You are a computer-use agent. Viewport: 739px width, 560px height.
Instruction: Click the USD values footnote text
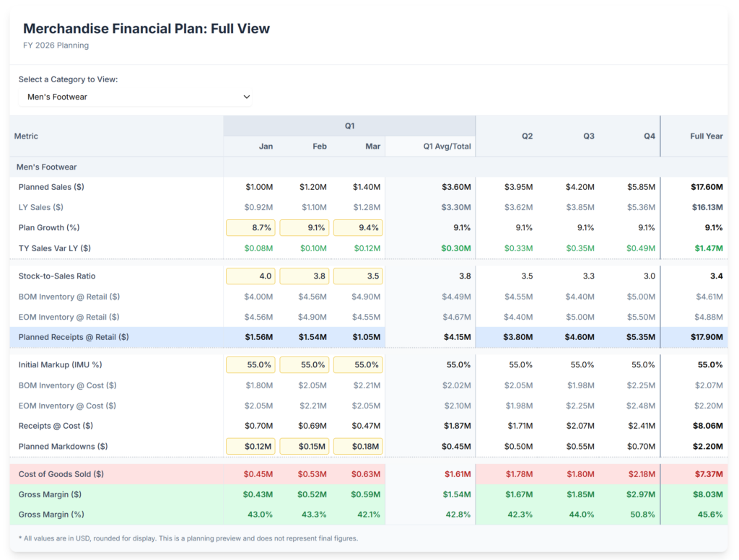click(188, 538)
